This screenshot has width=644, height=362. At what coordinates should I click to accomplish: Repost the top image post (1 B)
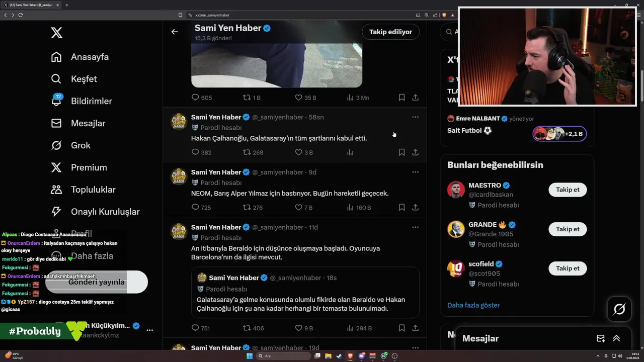click(x=252, y=98)
